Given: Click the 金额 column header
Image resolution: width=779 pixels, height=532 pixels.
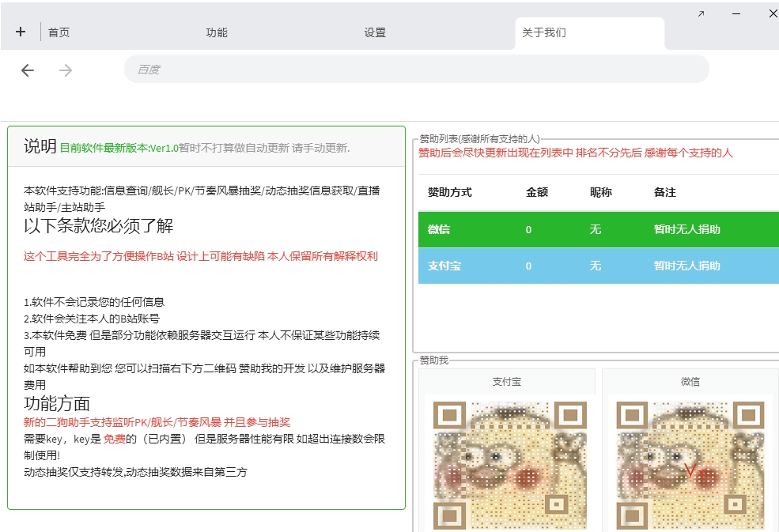Looking at the screenshot, I should (x=536, y=192).
